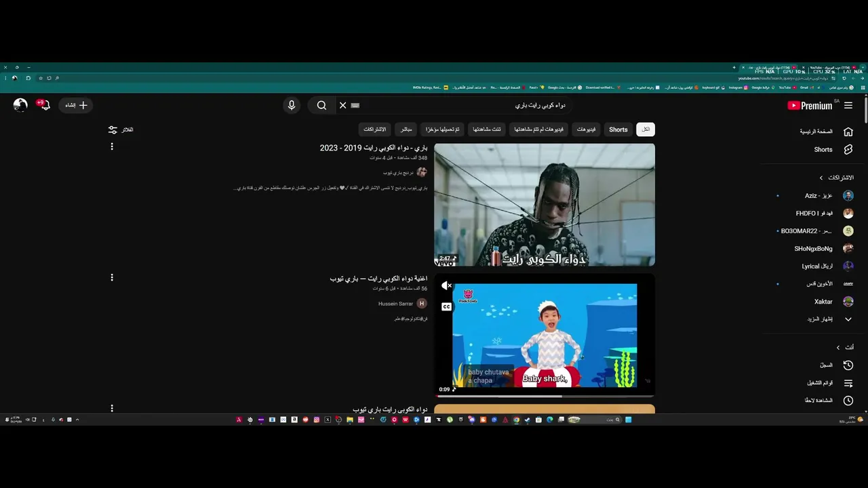Open more options for the second video

click(x=112, y=277)
